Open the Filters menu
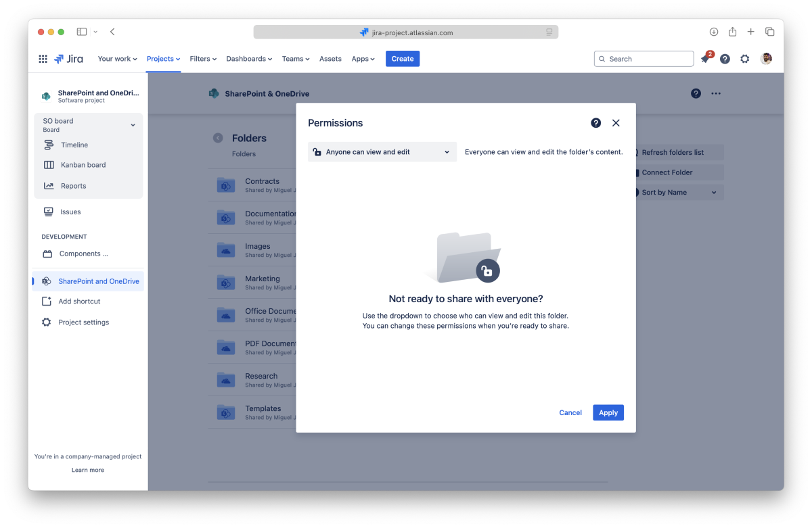812x528 pixels. (x=203, y=59)
